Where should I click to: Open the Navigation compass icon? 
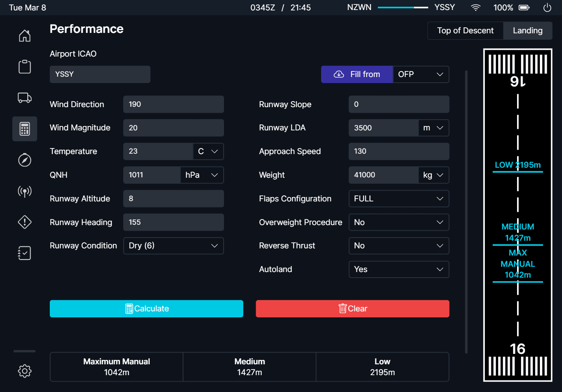[x=24, y=160]
